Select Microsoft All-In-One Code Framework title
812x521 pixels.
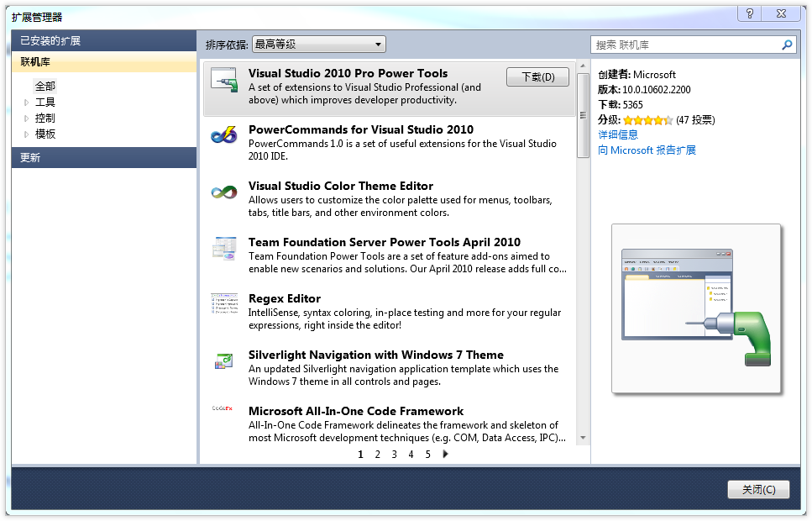point(356,412)
